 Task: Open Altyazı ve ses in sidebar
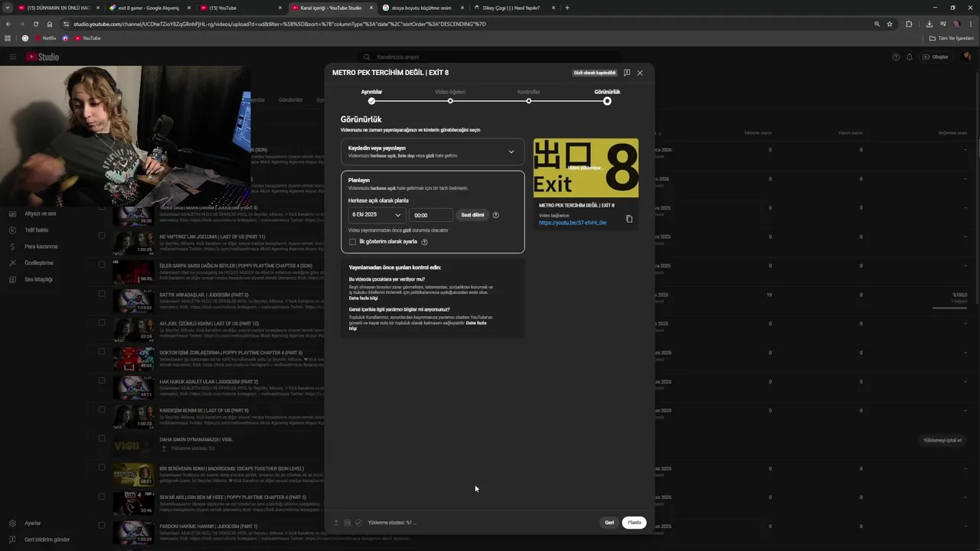[x=40, y=214]
